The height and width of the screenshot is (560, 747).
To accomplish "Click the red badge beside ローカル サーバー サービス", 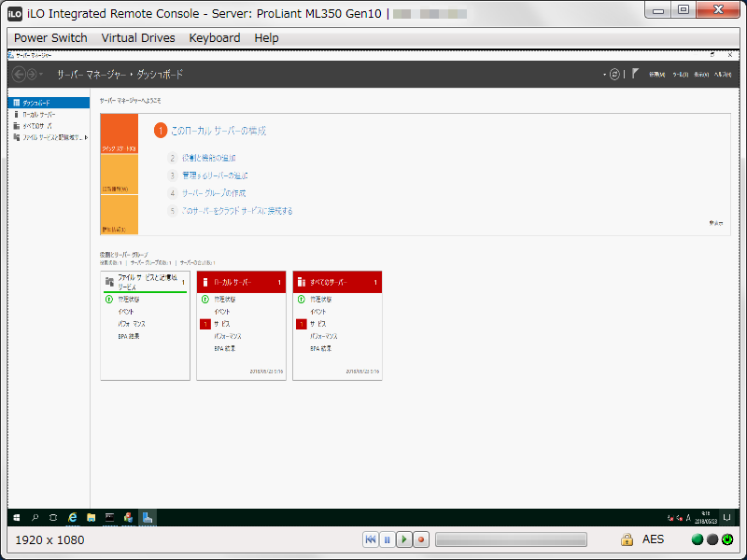I will pyautogui.click(x=205, y=324).
